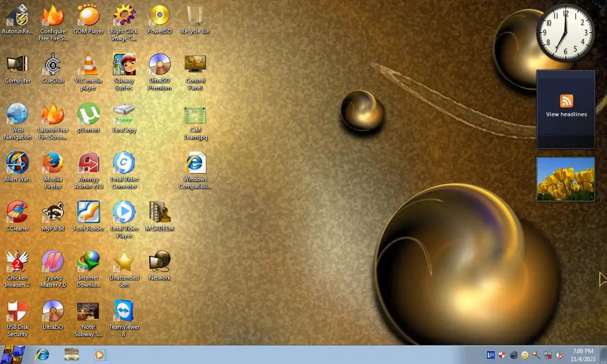Viewport: 607px width, 364px height.
Task: Click the magic wand tray icon
Action: pyautogui.click(x=536, y=355)
